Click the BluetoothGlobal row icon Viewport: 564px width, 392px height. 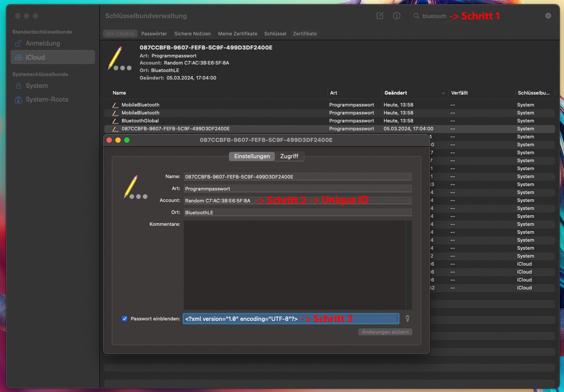pyautogui.click(x=115, y=121)
